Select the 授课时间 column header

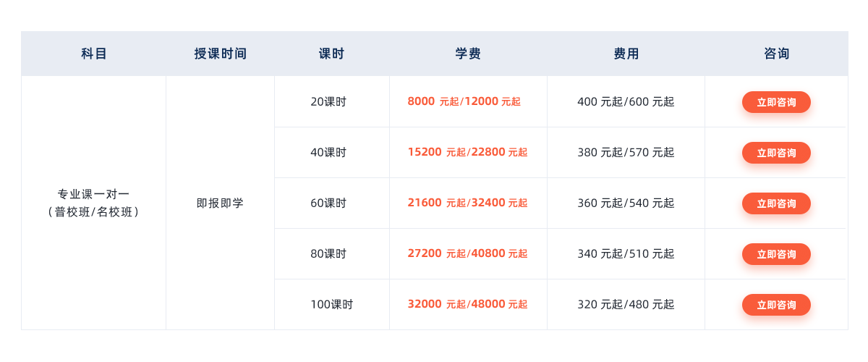221,54
